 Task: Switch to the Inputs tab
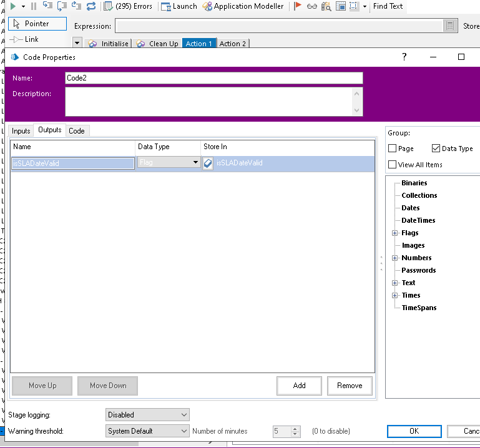point(21,131)
